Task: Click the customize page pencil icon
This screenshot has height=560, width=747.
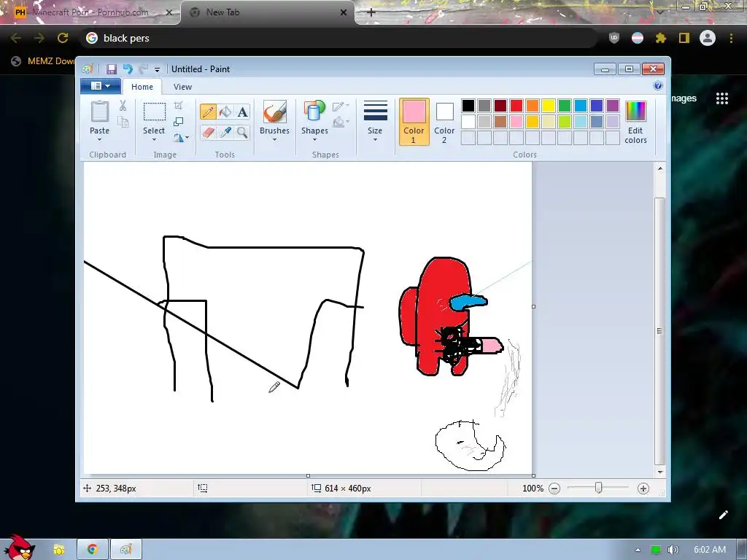Action: pos(723,515)
